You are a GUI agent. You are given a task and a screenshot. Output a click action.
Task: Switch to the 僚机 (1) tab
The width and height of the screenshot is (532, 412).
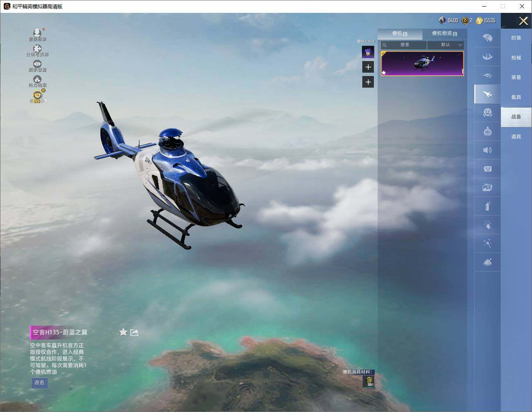(400, 34)
